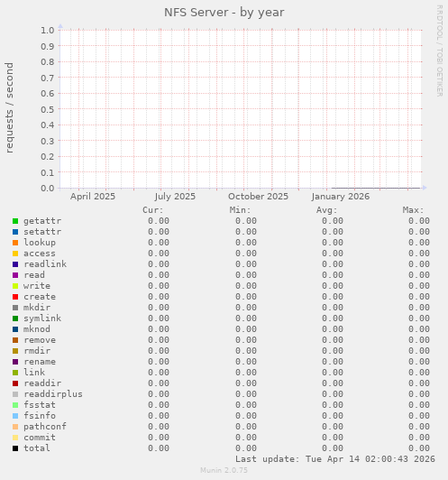Click the light gray readdirplus swatch
Screen dimensions: 448x480
pos(15,394)
